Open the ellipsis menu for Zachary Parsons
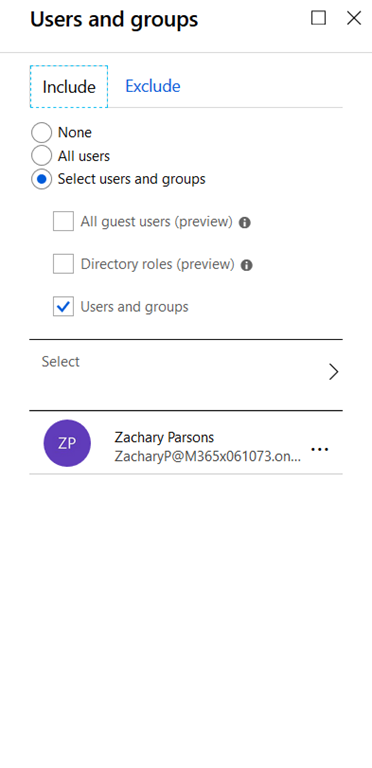The height and width of the screenshot is (768, 372). [320, 449]
